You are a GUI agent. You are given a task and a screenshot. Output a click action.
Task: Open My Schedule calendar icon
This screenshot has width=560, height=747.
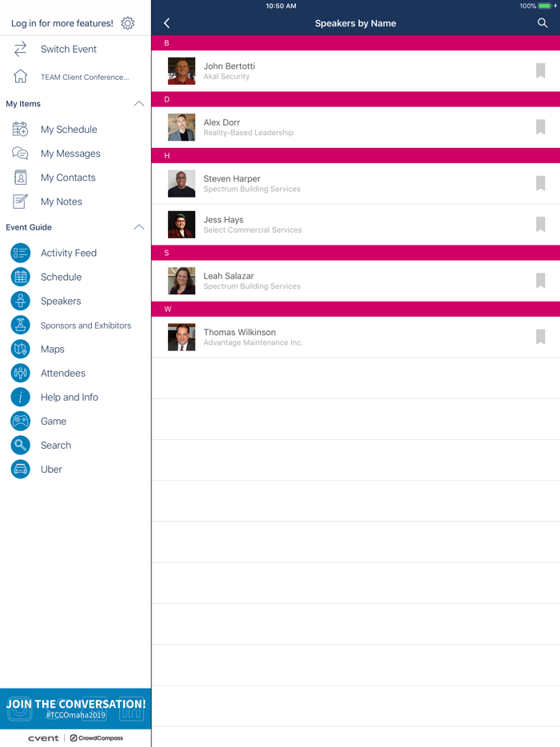click(x=20, y=129)
